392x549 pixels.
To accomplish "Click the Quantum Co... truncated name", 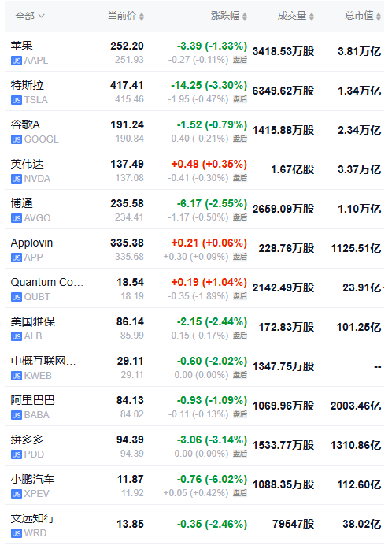I will pos(47,282).
